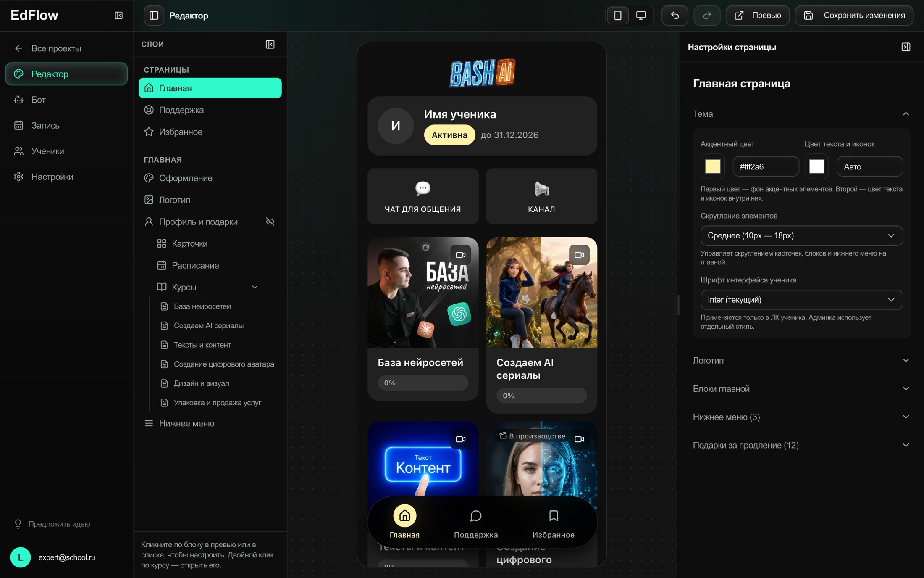Open the Шрифт интерфейса ученика dropdown

801,300
